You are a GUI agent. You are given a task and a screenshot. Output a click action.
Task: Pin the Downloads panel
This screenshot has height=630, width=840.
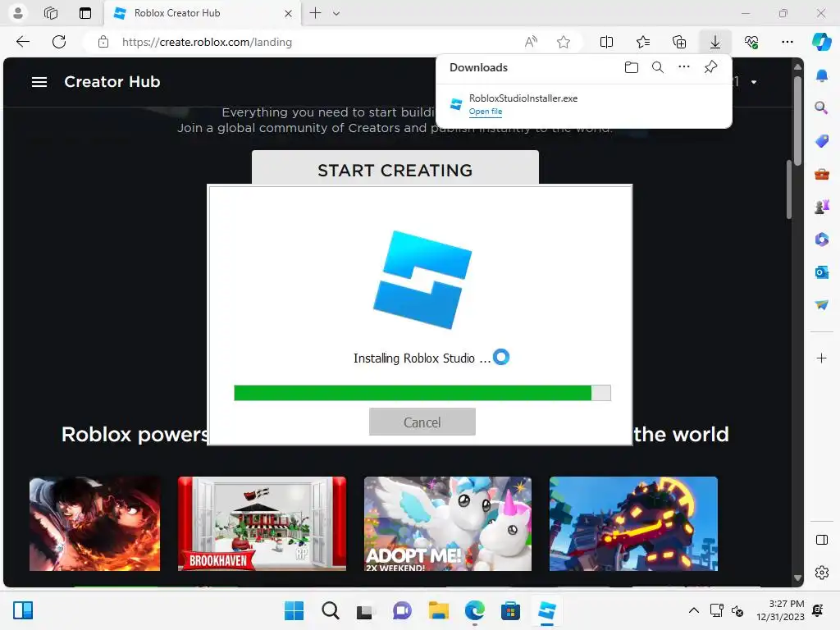point(710,67)
